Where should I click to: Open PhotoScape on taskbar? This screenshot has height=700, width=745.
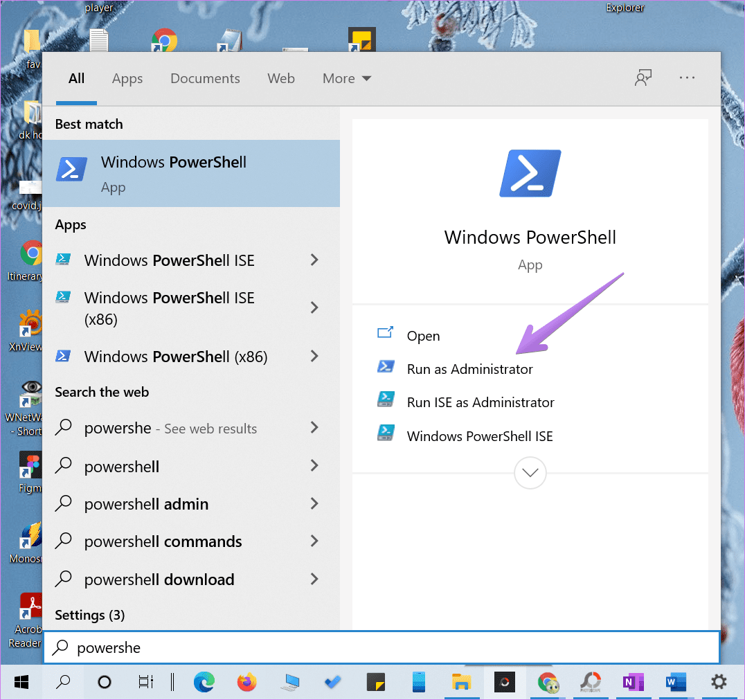(x=591, y=683)
